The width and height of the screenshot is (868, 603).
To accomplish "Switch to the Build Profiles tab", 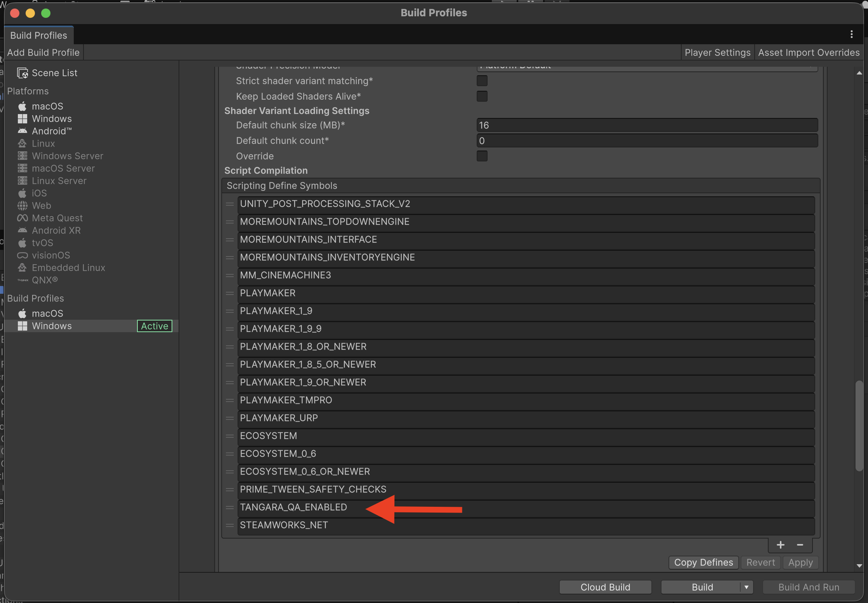I will pyautogui.click(x=38, y=35).
